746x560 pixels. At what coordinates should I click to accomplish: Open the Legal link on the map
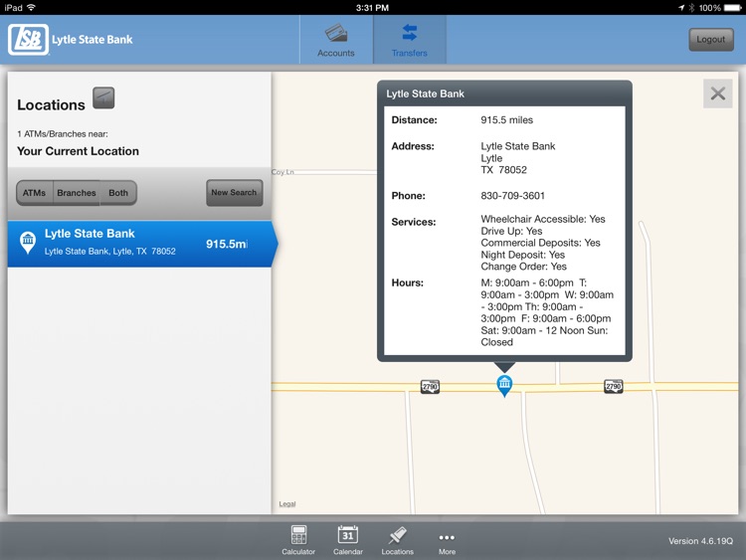point(287,504)
